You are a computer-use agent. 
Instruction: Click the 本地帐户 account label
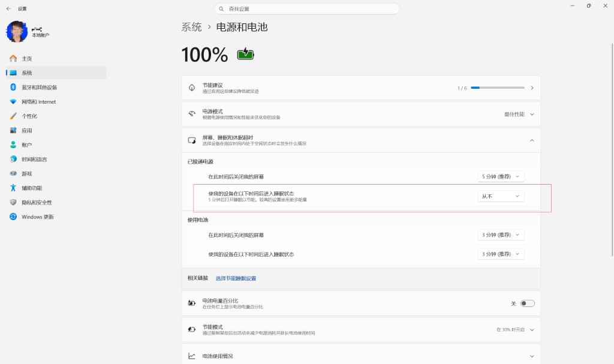[40, 35]
